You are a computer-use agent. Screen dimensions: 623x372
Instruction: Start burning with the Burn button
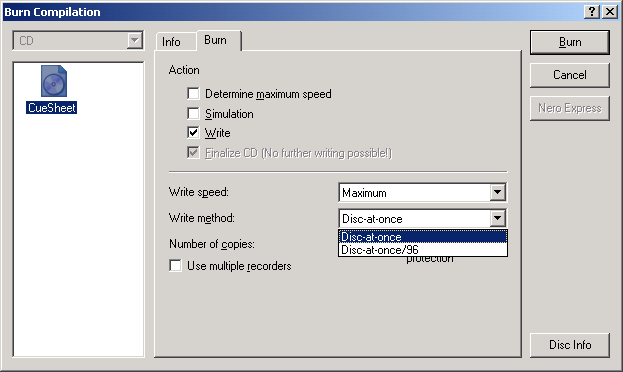[569, 42]
